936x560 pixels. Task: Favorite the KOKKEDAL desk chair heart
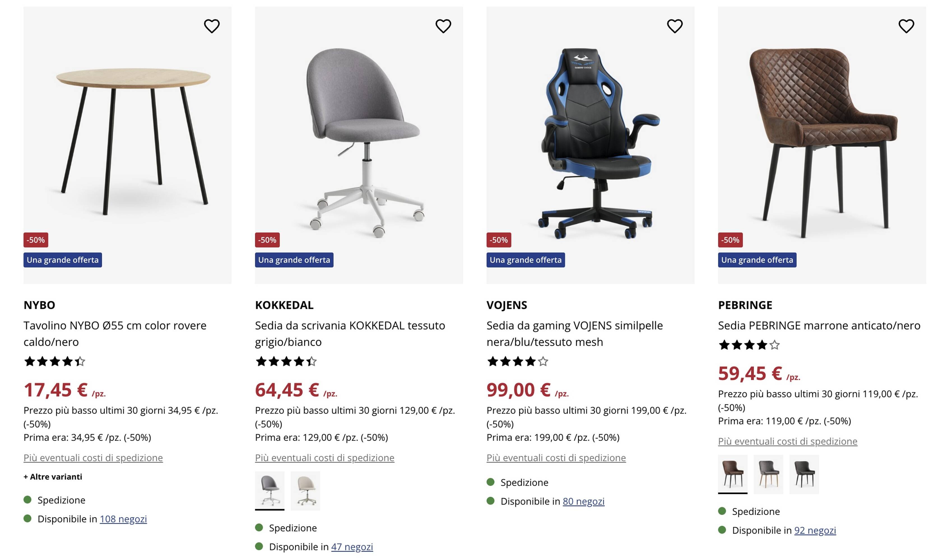pos(443,26)
